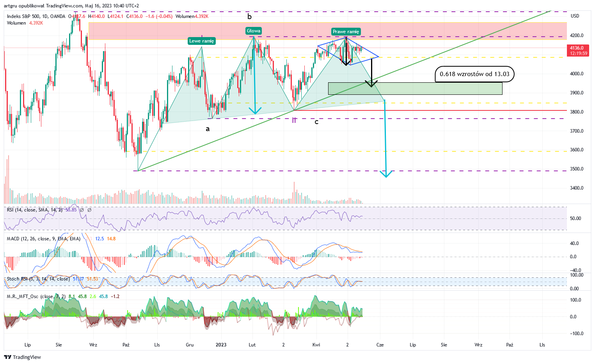
Task: Click the 12:19:59 countdown below price tag
Action: 578,53
